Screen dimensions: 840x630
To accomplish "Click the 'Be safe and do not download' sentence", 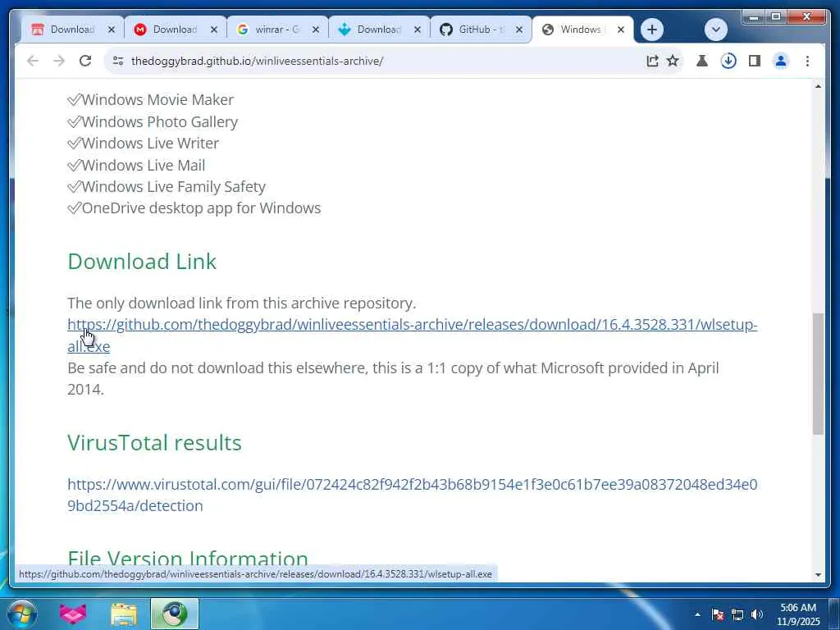I will (393, 378).
